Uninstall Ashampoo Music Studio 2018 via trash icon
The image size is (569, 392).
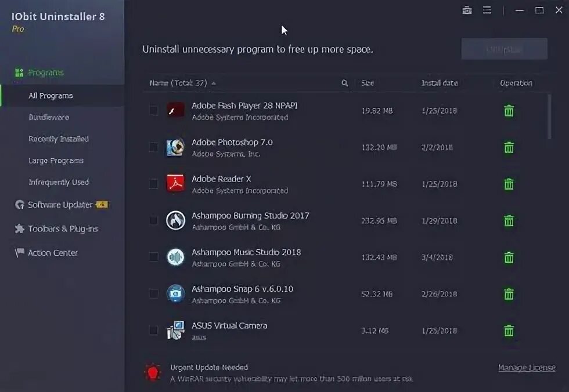pyautogui.click(x=509, y=257)
